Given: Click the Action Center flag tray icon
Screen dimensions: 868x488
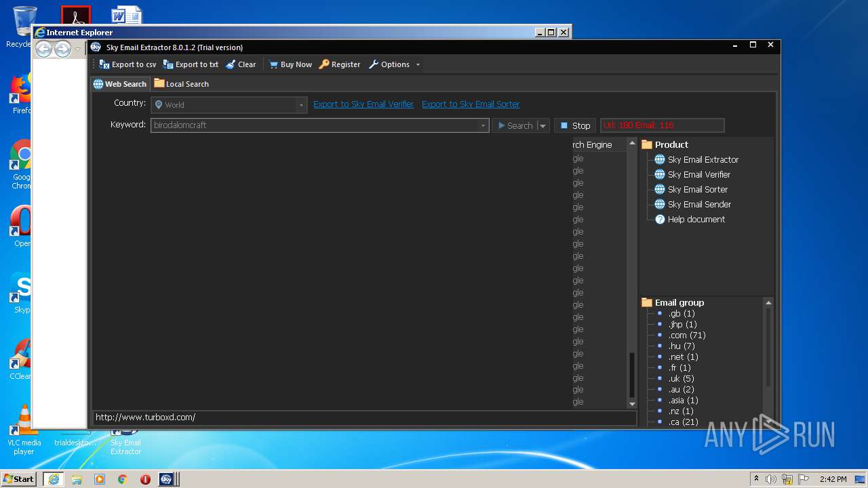Looking at the screenshot, I should (x=804, y=479).
